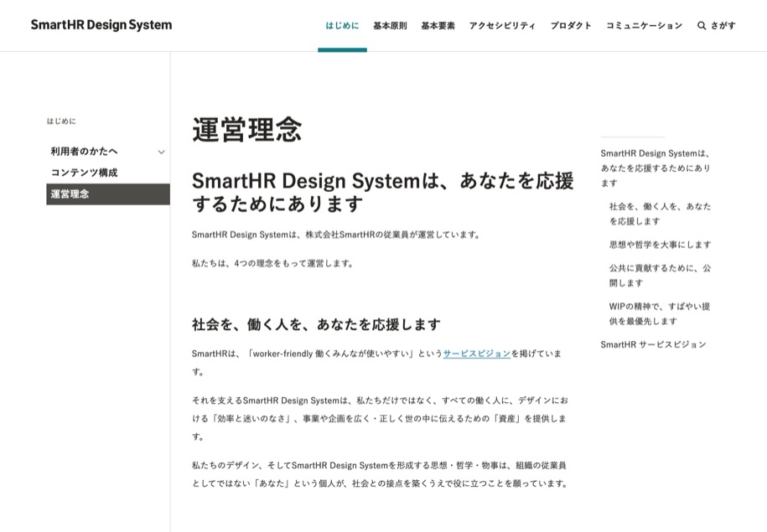Click the はじめに sidebar section label
Viewport: 767px width, 532px height.
click(61, 121)
